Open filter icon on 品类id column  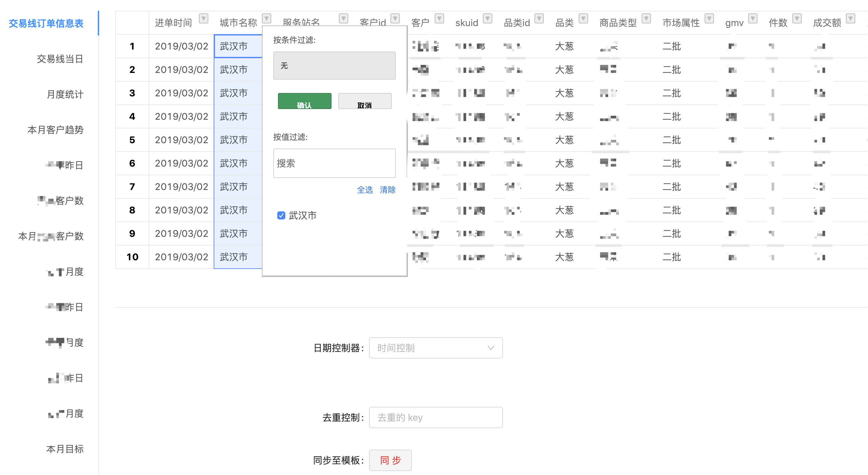[539, 18]
